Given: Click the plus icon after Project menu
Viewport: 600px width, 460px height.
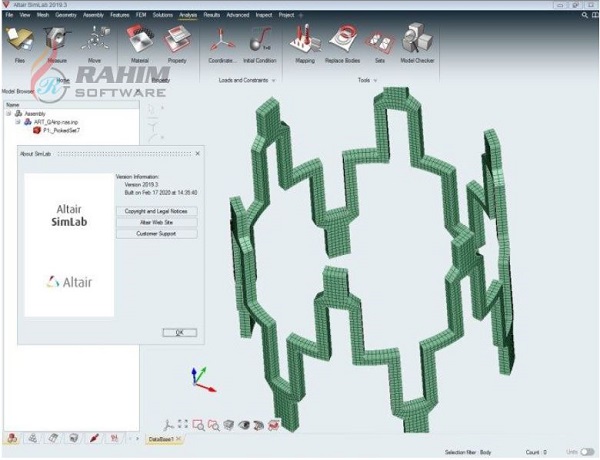Looking at the screenshot, I should [x=301, y=15].
